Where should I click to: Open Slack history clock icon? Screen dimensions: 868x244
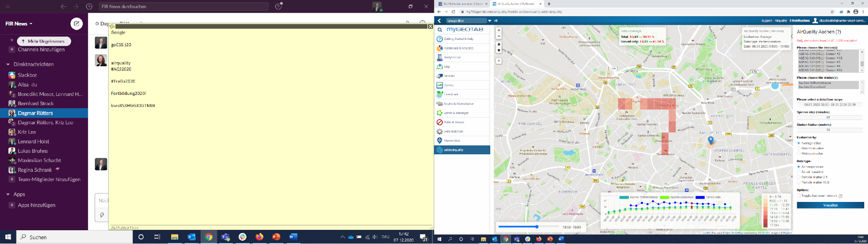tap(89, 7)
